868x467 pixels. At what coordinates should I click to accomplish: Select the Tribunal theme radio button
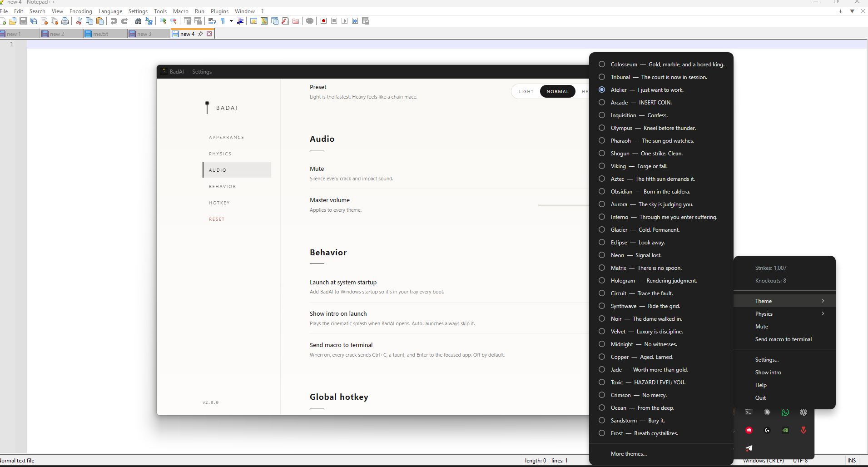pos(602,77)
